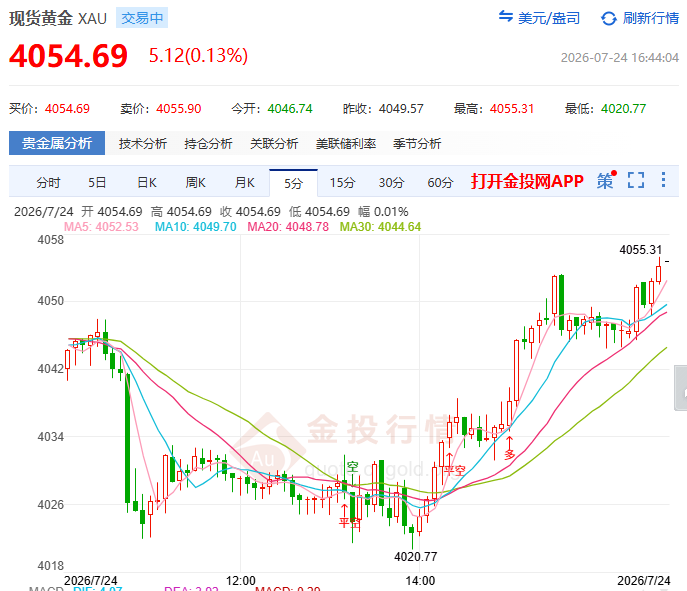Click the 多 long signal marker on chart
Image resolution: width=687 pixels, height=591 pixels.
click(x=509, y=454)
